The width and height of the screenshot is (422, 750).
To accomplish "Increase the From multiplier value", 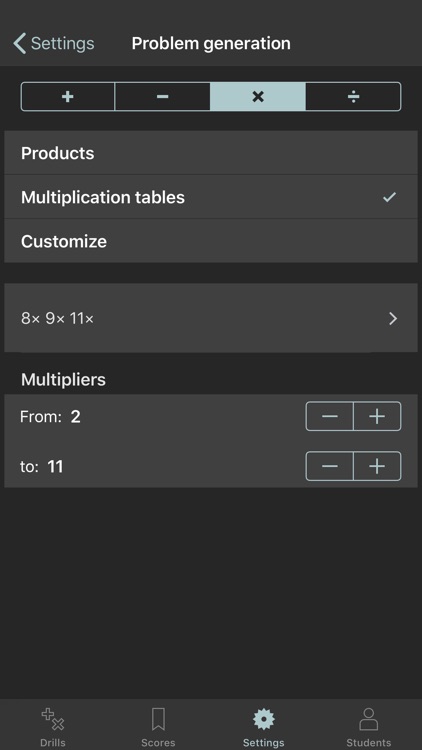I will 377,417.
